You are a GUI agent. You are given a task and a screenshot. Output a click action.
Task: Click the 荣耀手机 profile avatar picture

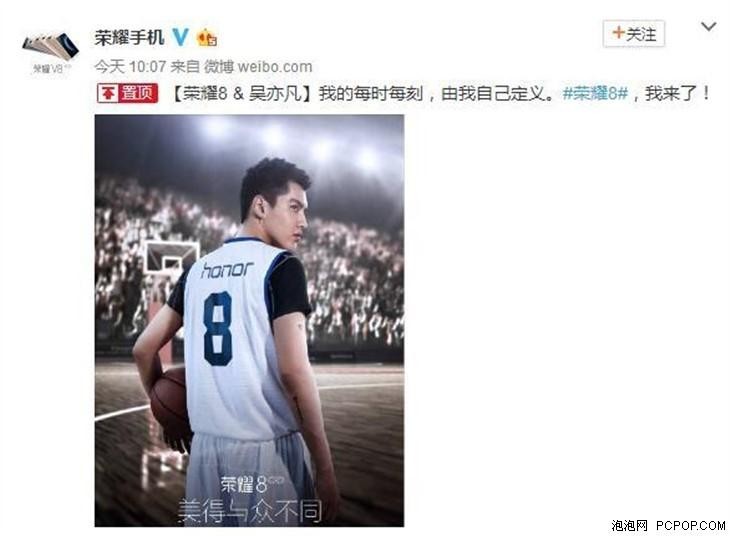click(x=50, y=52)
